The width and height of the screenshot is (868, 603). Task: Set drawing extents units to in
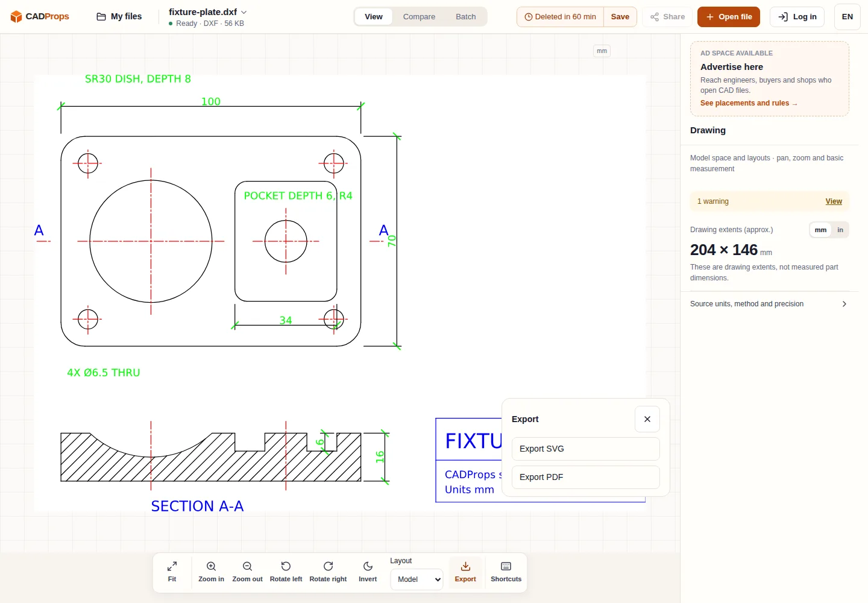(840, 230)
